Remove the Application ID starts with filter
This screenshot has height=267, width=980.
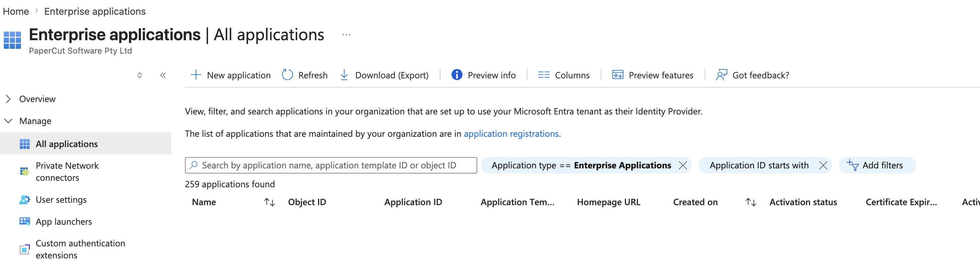click(x=823, y=165)
